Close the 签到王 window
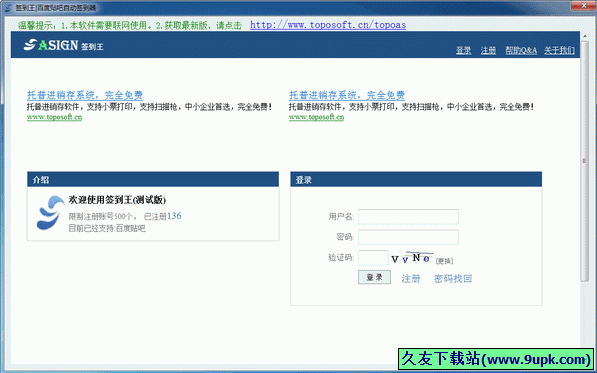This screenshot has width=597, height=373. 583,6
